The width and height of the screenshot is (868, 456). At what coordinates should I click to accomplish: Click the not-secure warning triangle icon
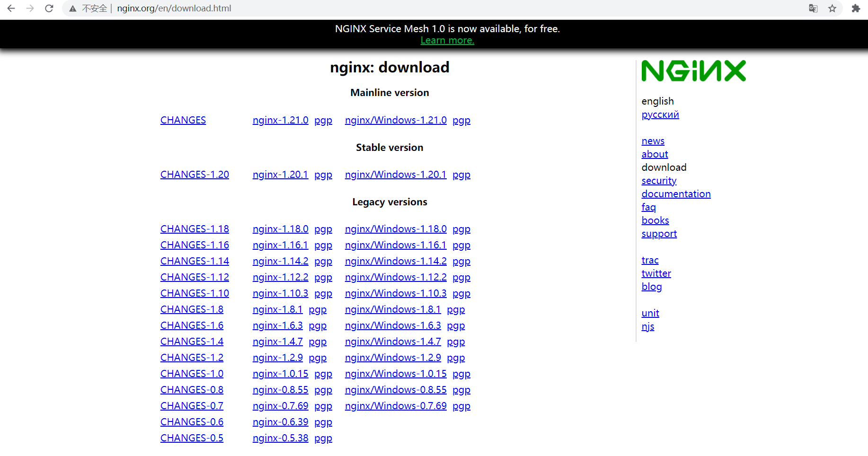click(72, 9)
